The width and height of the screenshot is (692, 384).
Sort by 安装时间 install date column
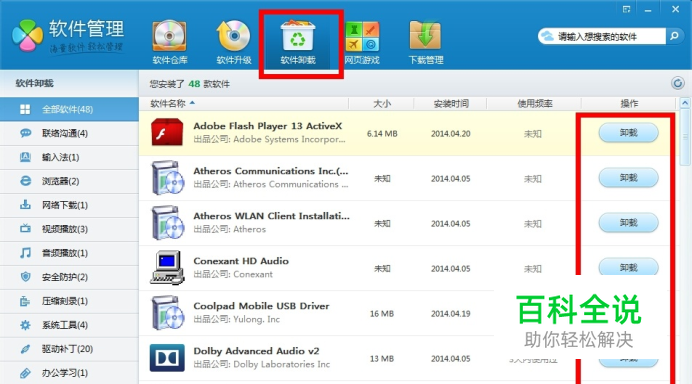(451, 104)
